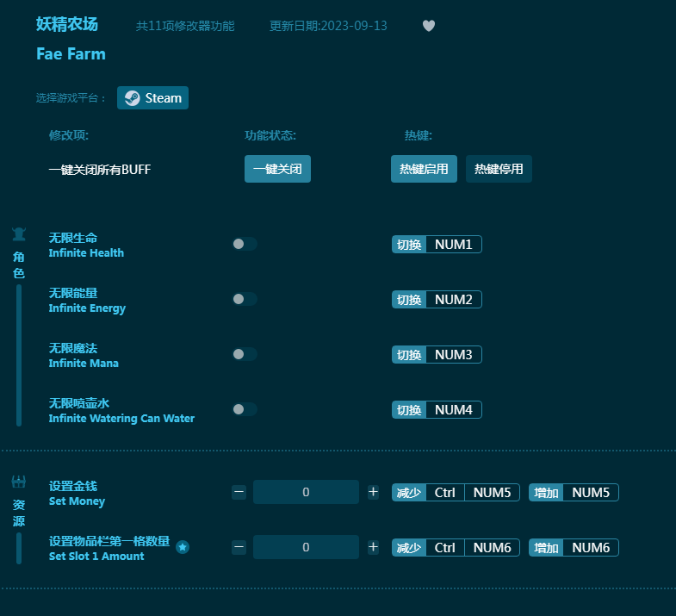This screenshot has height=616, width=676.
Task: Click the 一键关闭所有BUFF label
Action: 100,170
